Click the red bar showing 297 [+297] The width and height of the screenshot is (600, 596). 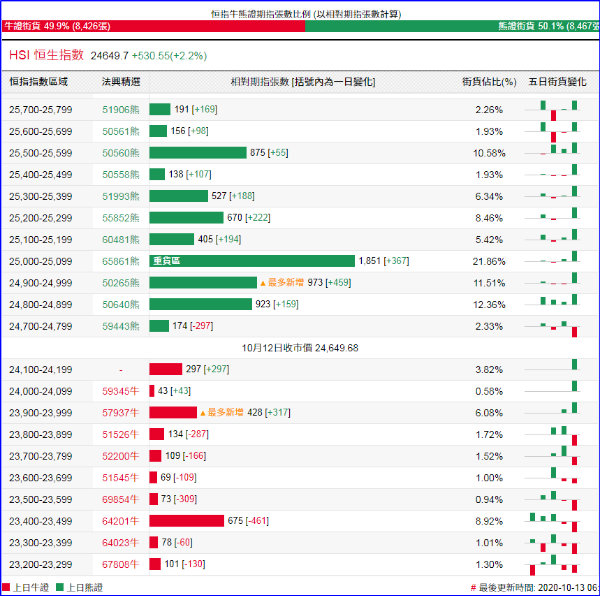(165, 369)
